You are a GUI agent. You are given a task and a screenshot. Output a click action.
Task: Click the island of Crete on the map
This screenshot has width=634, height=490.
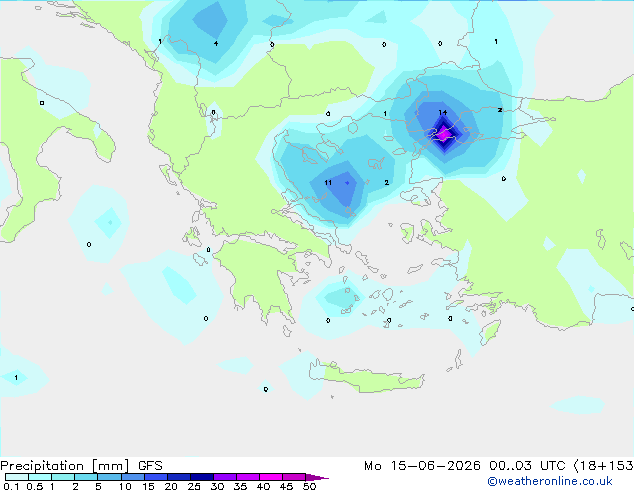pyautogui.click(x=366, y=378)
